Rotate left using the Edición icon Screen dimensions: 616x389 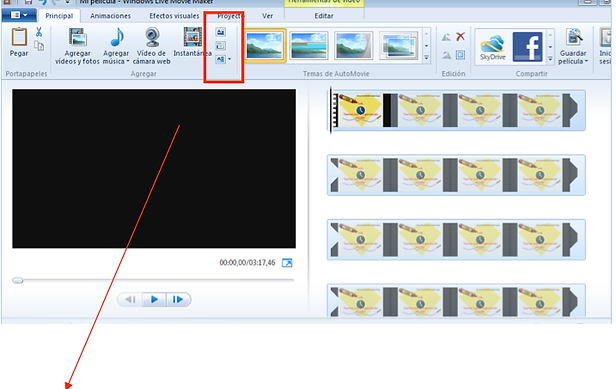pos(446,37)
